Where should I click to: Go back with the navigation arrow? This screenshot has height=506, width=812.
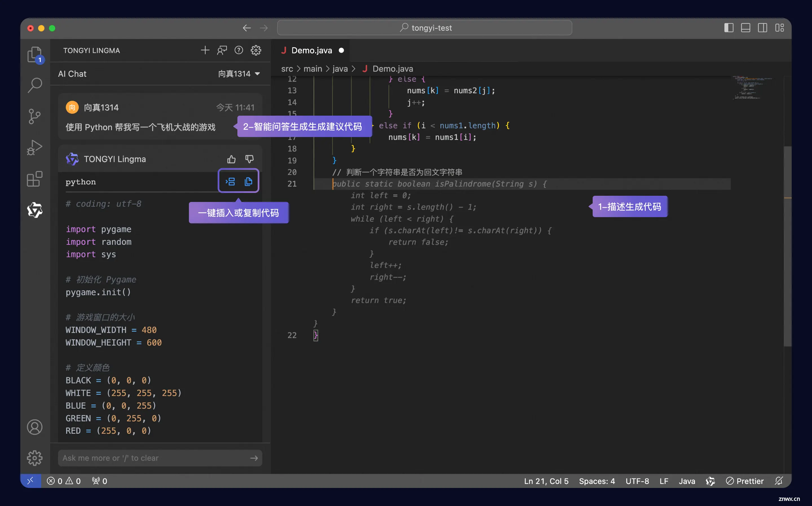click(x=247, y=28)
